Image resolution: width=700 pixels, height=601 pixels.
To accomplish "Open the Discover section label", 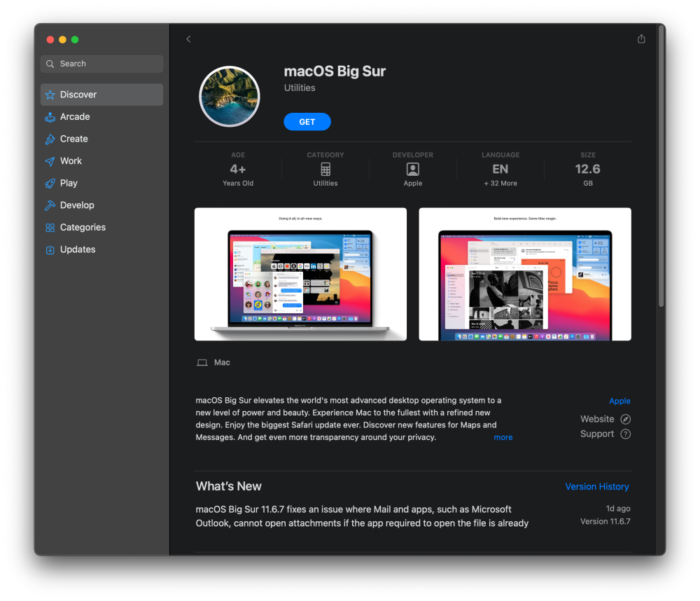I will click(x=78, y=95).
